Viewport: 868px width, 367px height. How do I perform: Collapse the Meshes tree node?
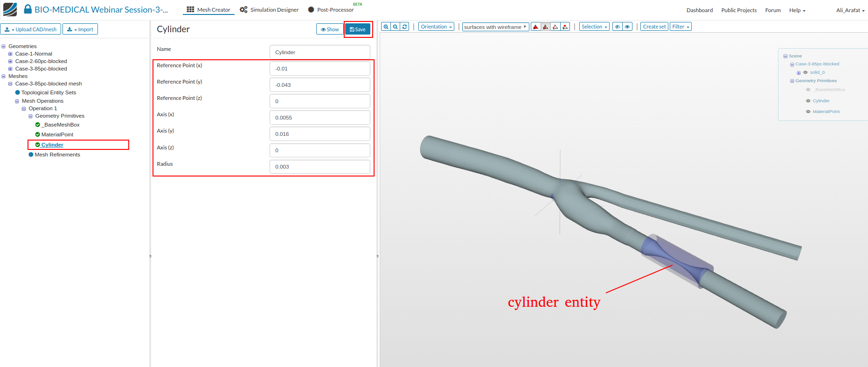coord(4,76)
